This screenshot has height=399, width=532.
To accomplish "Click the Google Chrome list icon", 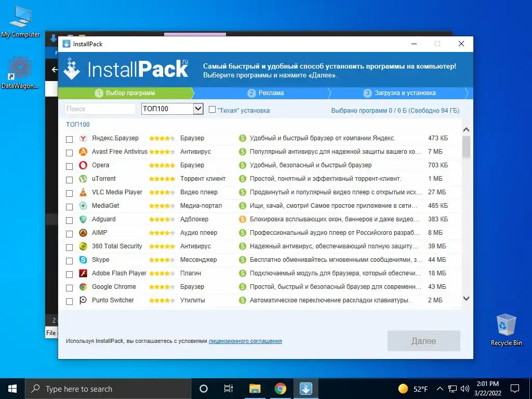I will pyautogui.click(x=83, y=287).
